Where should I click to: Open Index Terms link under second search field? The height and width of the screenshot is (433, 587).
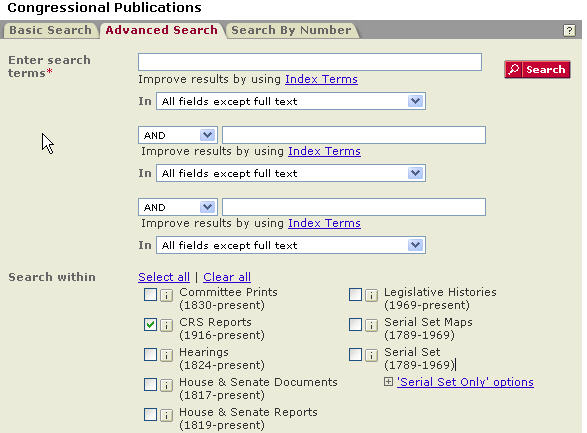(324, 151)
